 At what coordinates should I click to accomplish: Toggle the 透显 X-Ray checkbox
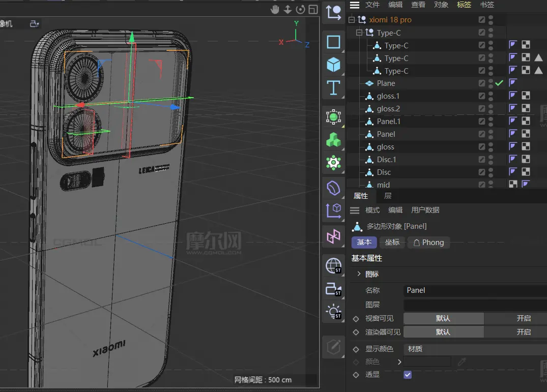tap(408, 375)
